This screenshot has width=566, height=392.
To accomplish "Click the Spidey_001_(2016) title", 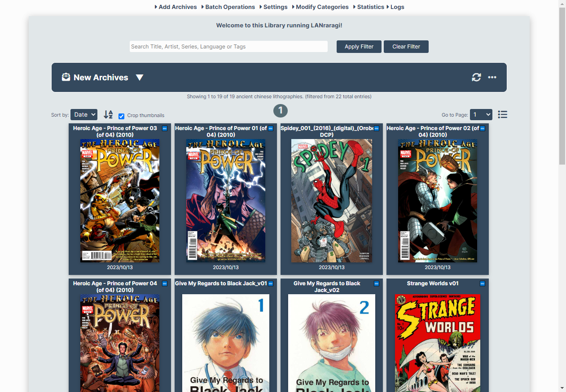I will 327,131.
